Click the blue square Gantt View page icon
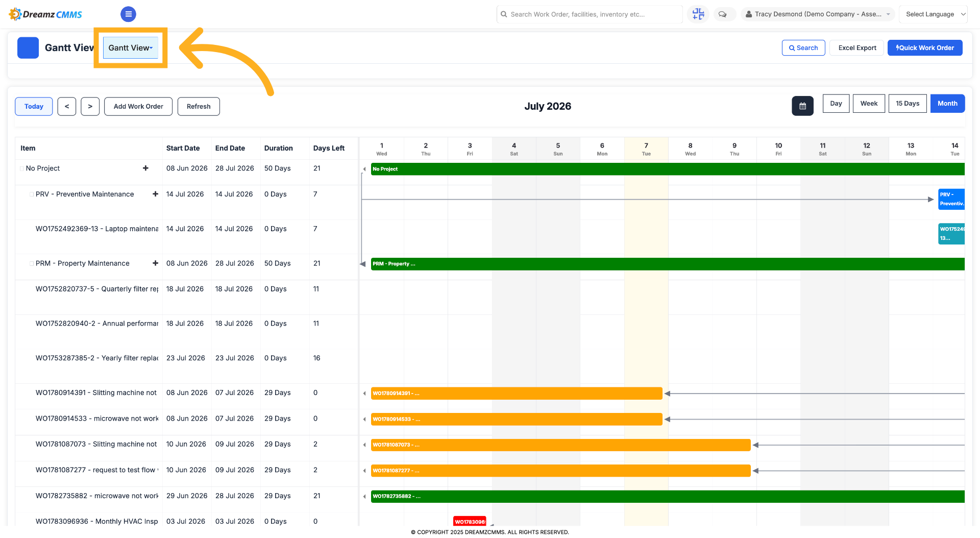The height and width of the screenshot is (538, 980). pos(28,48)
